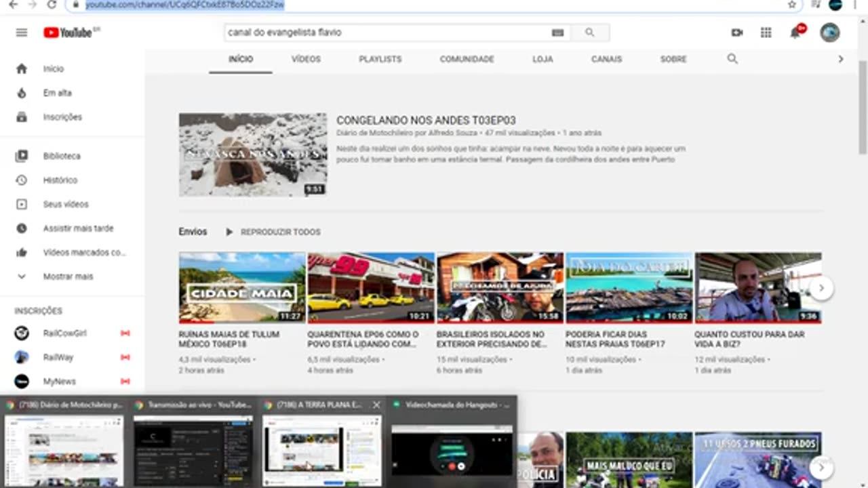Click the CIDADE MAIA beach thumbnail
The width and height of the screenshot is (868, 488).
242,288
